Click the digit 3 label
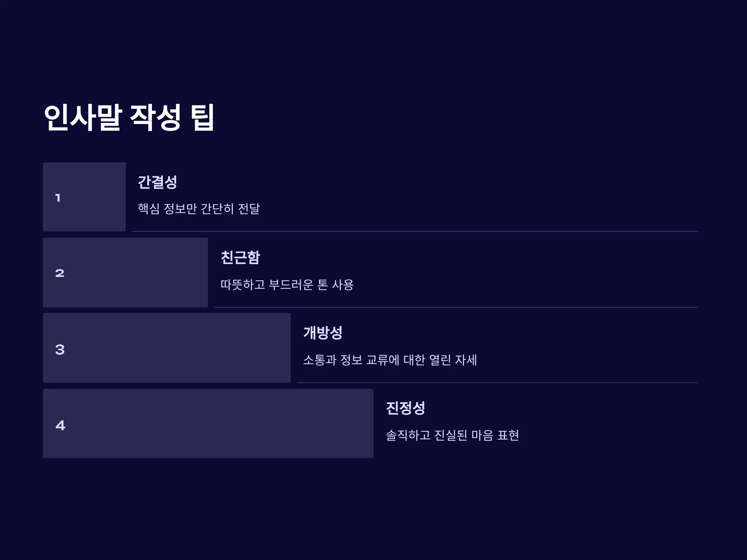 click(60, 349)
